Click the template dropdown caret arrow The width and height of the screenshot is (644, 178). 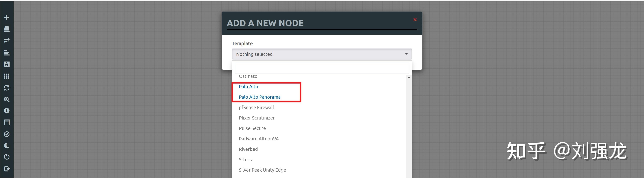coord(406,54)
